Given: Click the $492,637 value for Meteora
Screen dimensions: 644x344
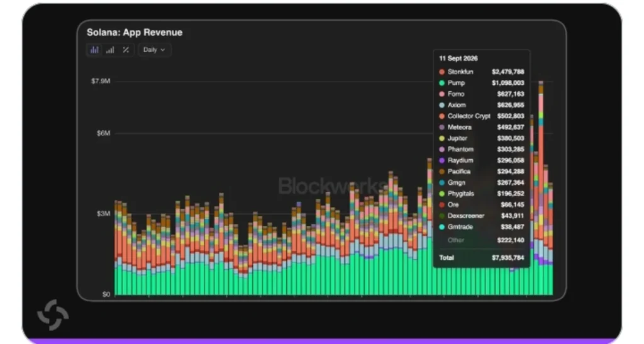Looking at the screenshot, I should [x=511, y=127].
